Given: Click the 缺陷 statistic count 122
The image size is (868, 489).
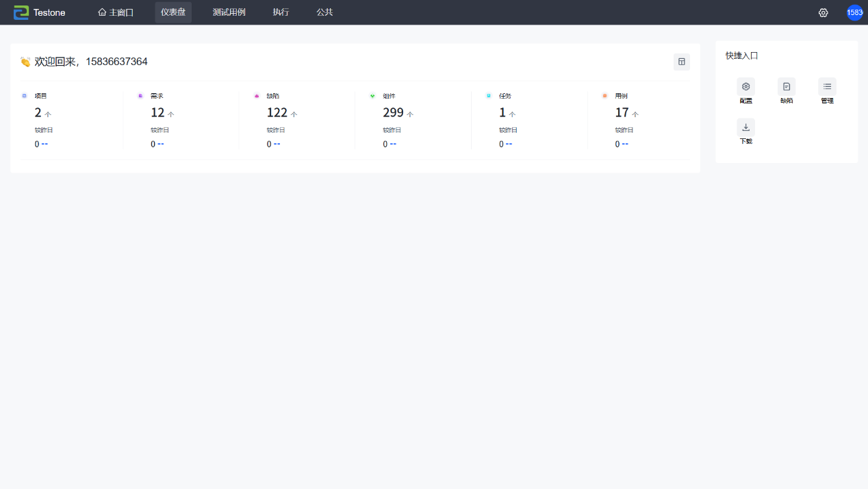Looking at the screenshot, I should click(277, 113).
